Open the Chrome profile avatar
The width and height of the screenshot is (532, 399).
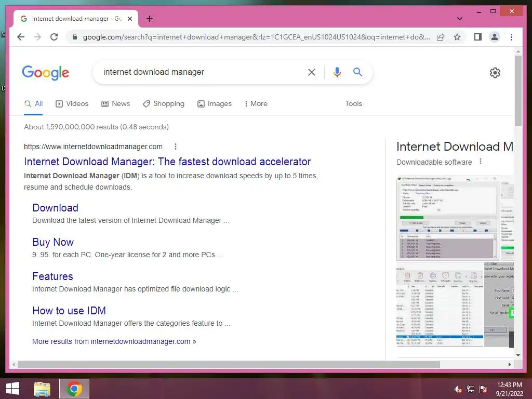point(495,37)
